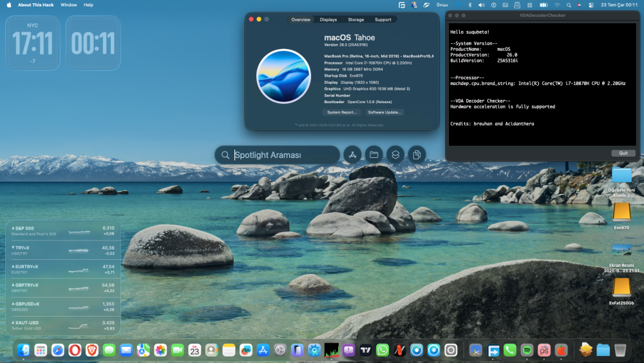Open Maps from the dock

[x=144, y=350]
